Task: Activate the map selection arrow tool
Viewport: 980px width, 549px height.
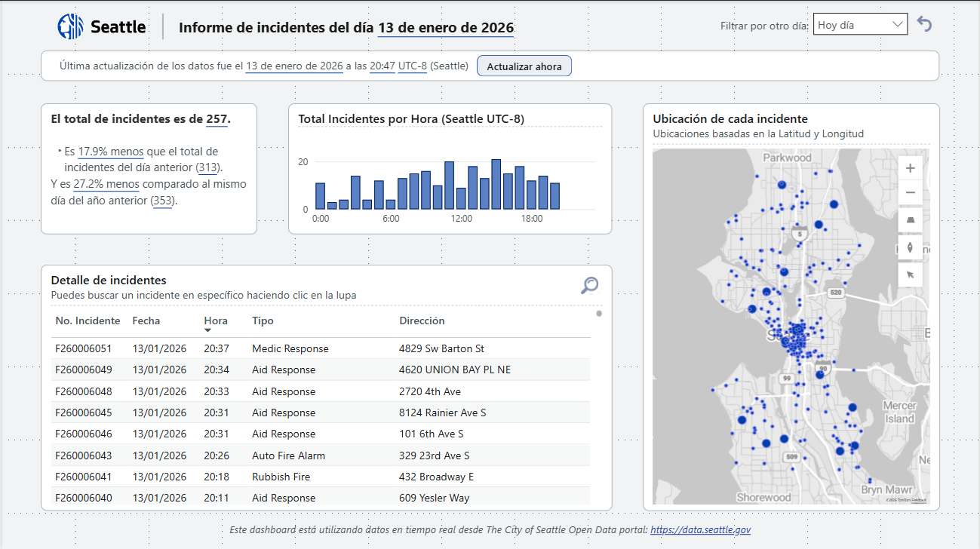Action: pyautogui.click(x=911, y=274)
